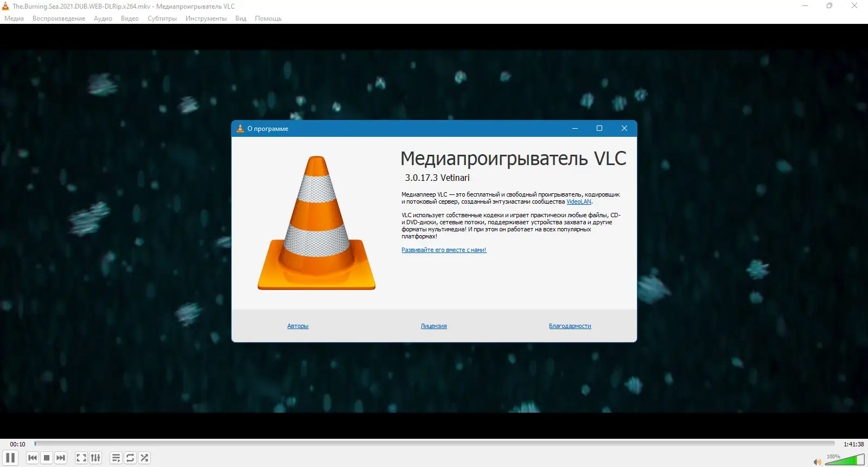Click the large VLC cone logo
Image resolution: width=868 pixels, height=467 pixels.
click(x=317, y=223)
